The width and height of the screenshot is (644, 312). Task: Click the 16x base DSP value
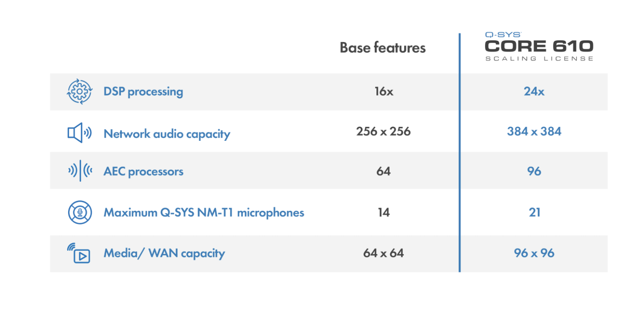384,92
